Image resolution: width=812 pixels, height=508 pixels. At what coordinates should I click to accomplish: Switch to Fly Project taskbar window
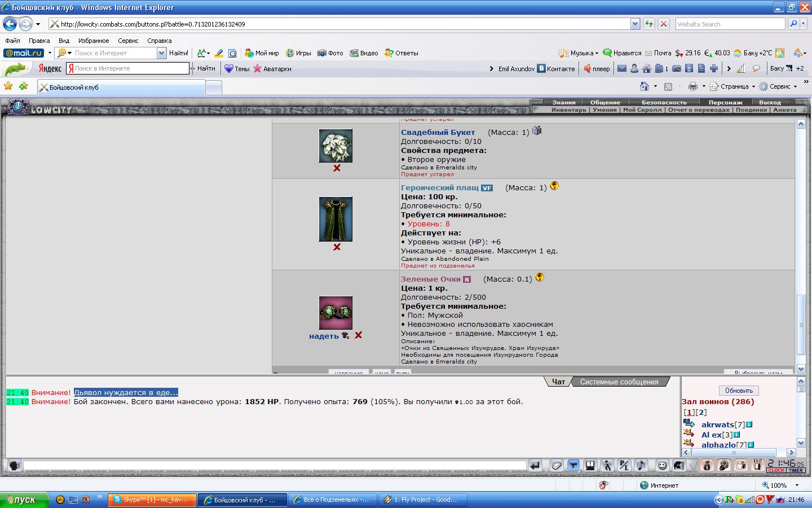[422, 500]
